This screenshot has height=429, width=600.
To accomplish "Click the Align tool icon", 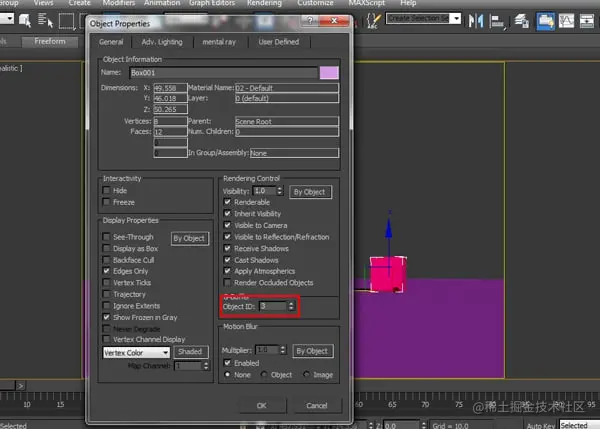I will click(497, 21).
